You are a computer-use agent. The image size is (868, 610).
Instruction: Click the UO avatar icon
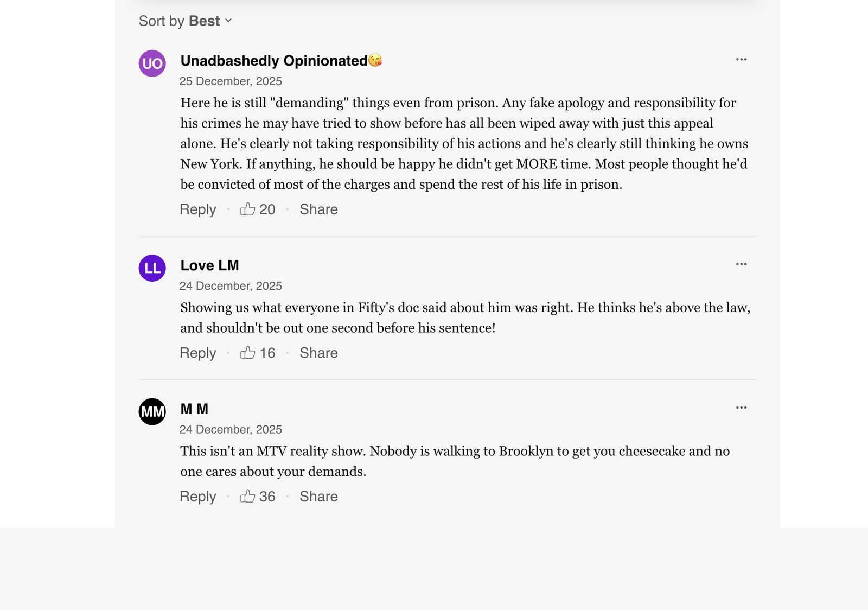(152, 63)
